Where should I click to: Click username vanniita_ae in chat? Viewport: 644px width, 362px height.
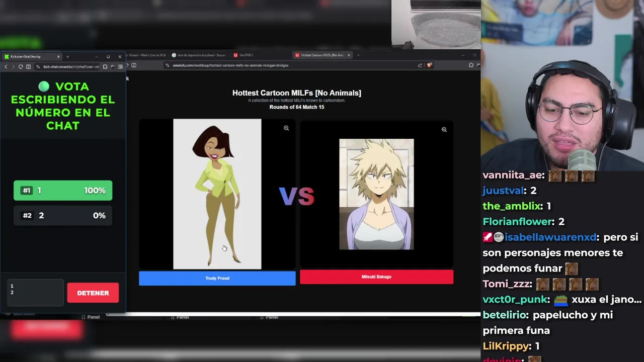pyautogui.click(x=512, y=175)
